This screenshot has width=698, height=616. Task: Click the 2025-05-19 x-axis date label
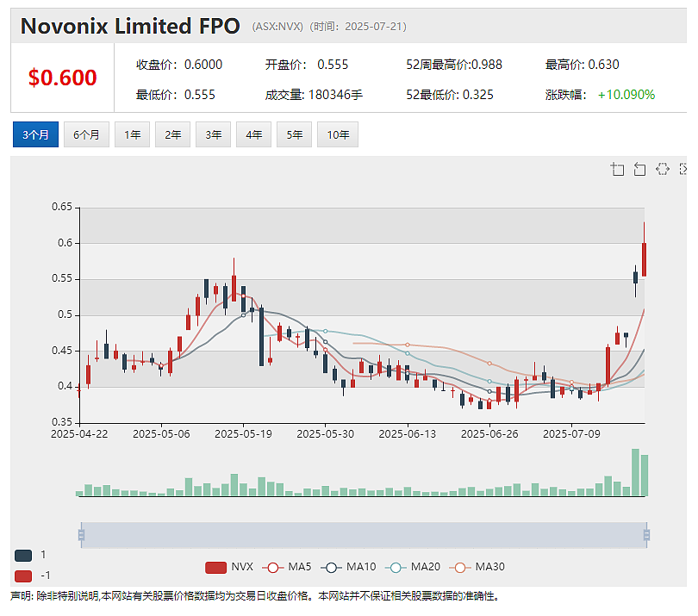click(x=243, y=434)
